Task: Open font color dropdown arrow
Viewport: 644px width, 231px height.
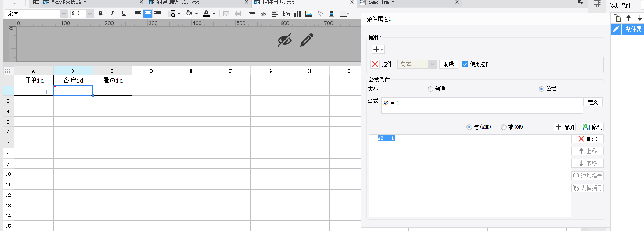Action: [x=214, y=14]
